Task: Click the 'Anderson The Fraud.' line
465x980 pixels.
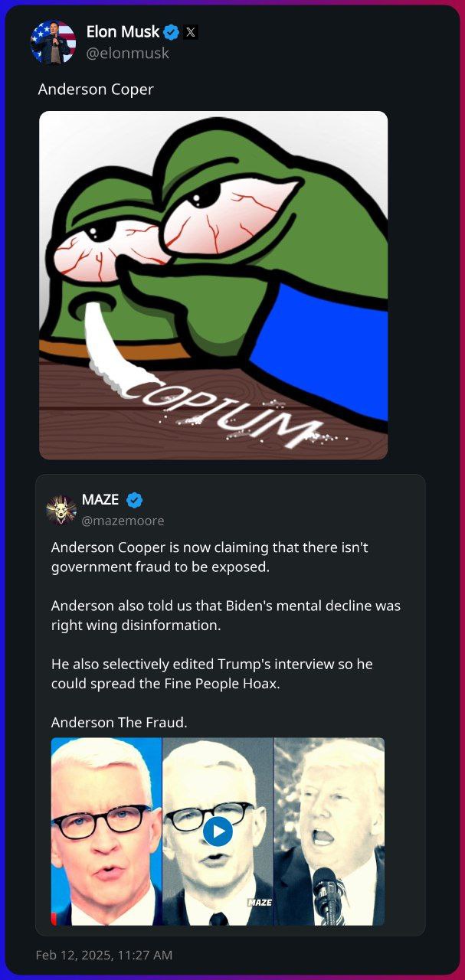Action: click(120, 722)
